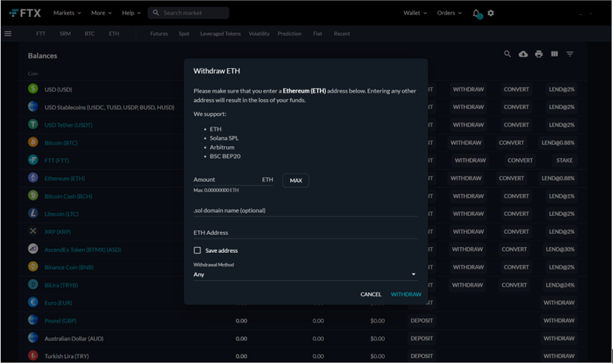Screen dimensions: 613x364
Task: Click the print balances icon
Action: 539,54
